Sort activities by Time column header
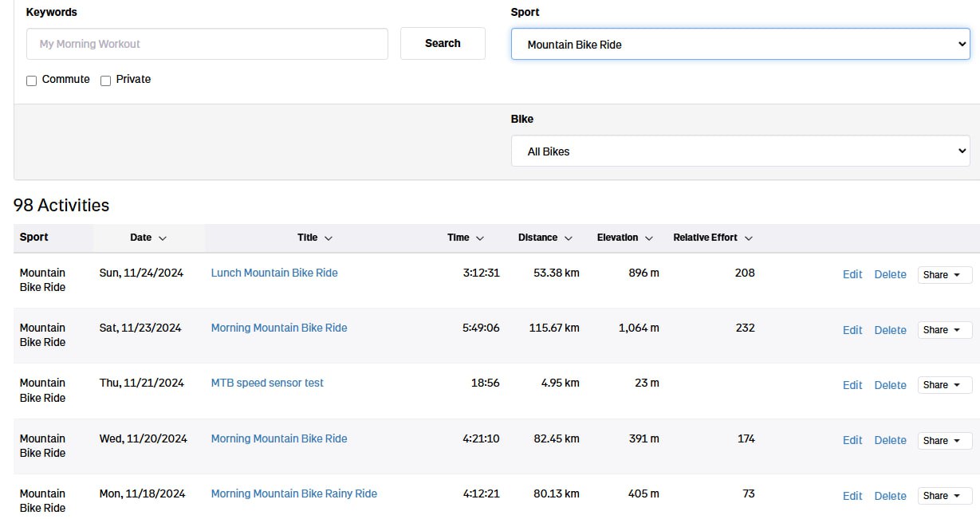980x519 pixels. (465, 238)
